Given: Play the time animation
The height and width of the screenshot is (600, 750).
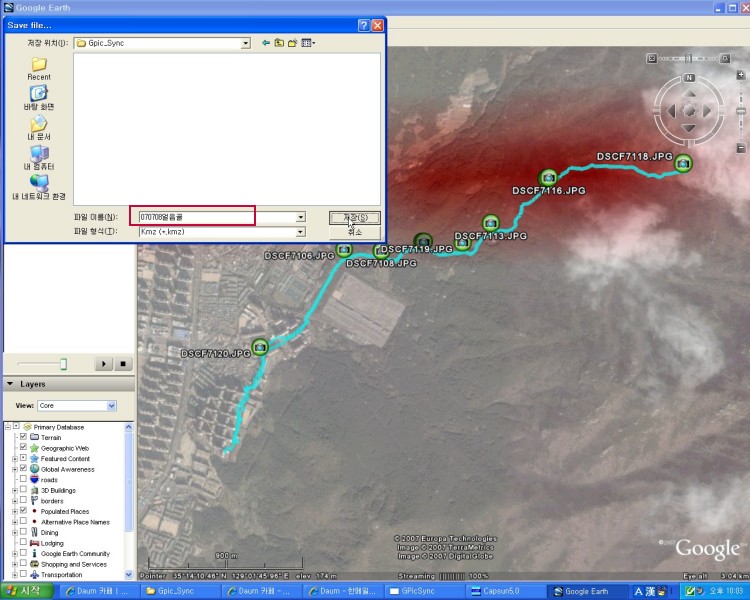Looking at the screenshot, I should pyautogui.click(x=103, y=364).
